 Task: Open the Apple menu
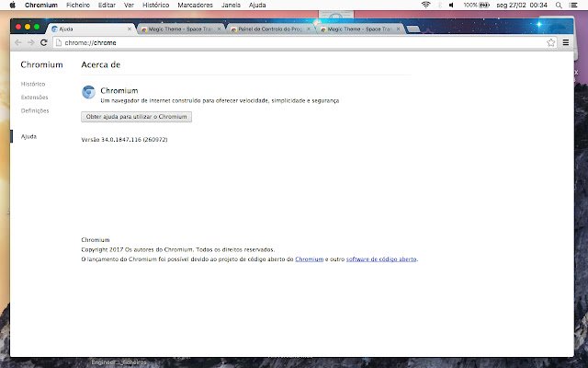point(12,5)
